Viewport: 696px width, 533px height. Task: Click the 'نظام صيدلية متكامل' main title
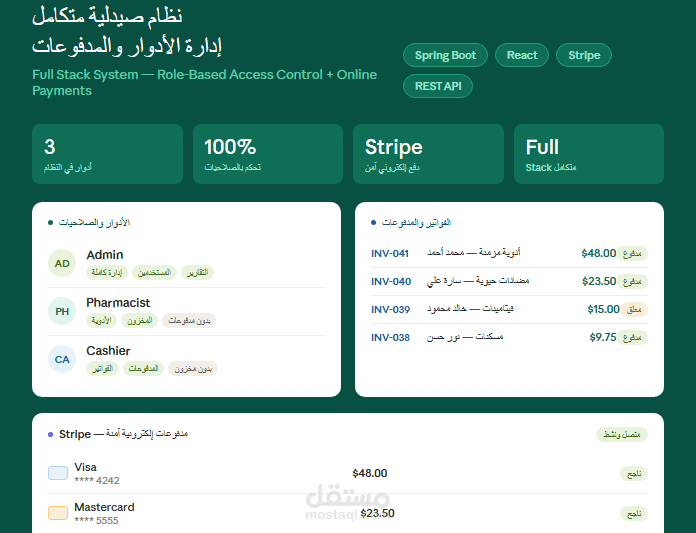tap(107, 16)
